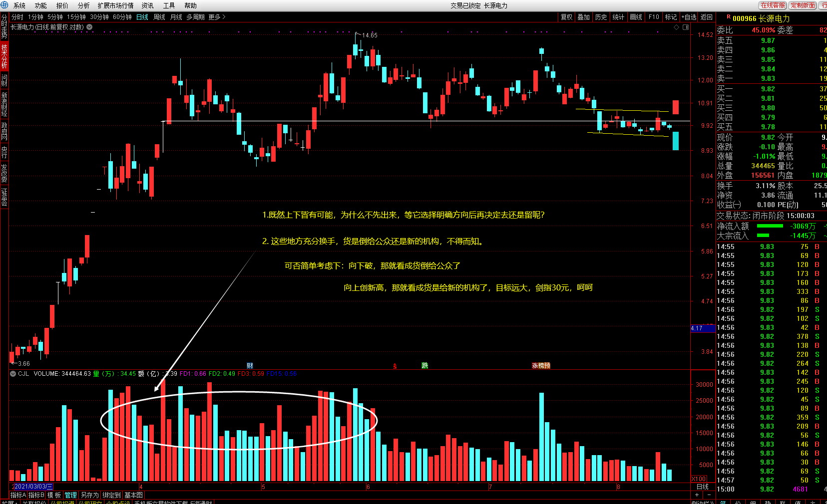Switch to 5分钟 period
Image resolution: width=827 pixels, height=504 pixels.
pos(55,17)
